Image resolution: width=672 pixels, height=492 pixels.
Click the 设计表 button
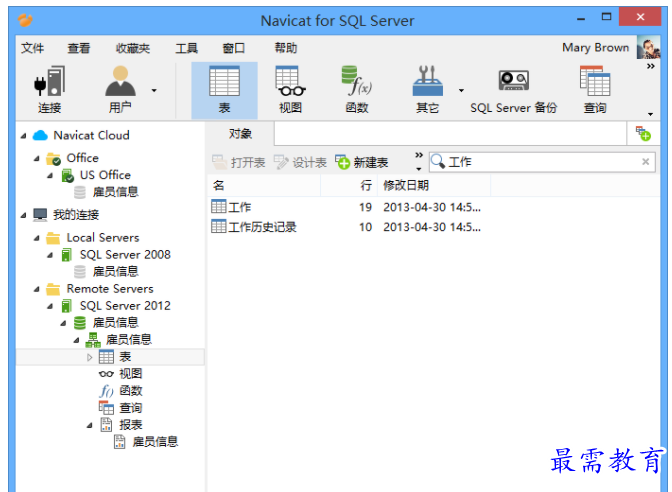300,162
